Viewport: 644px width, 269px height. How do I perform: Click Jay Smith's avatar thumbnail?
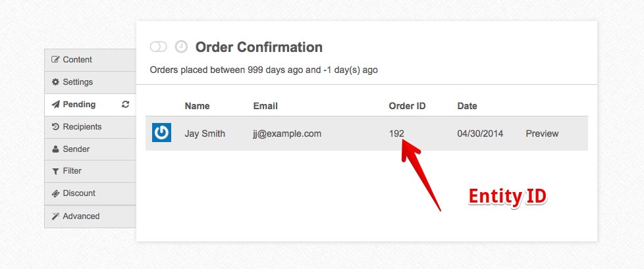coord(162,133)
